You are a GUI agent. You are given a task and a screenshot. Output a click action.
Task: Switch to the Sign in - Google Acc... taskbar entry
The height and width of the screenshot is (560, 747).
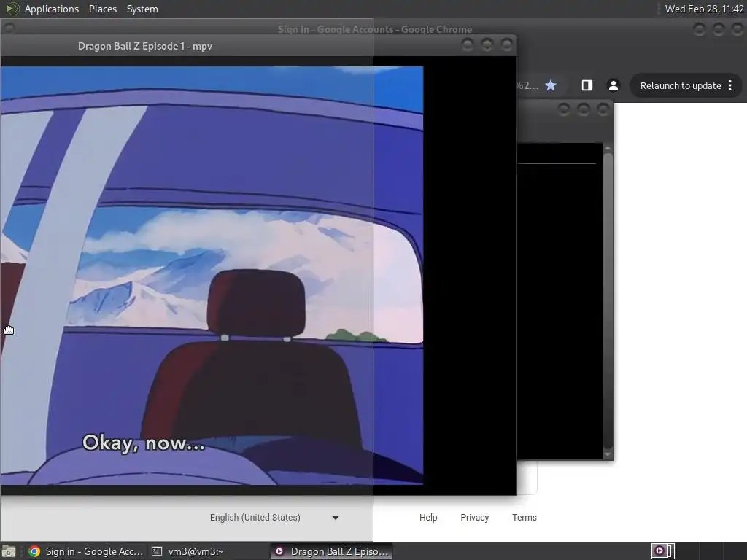(86, 551)
